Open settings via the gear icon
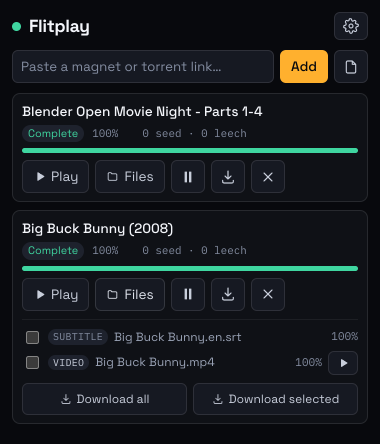Viewport: 380px width, 444px height. tap(351, 26)
